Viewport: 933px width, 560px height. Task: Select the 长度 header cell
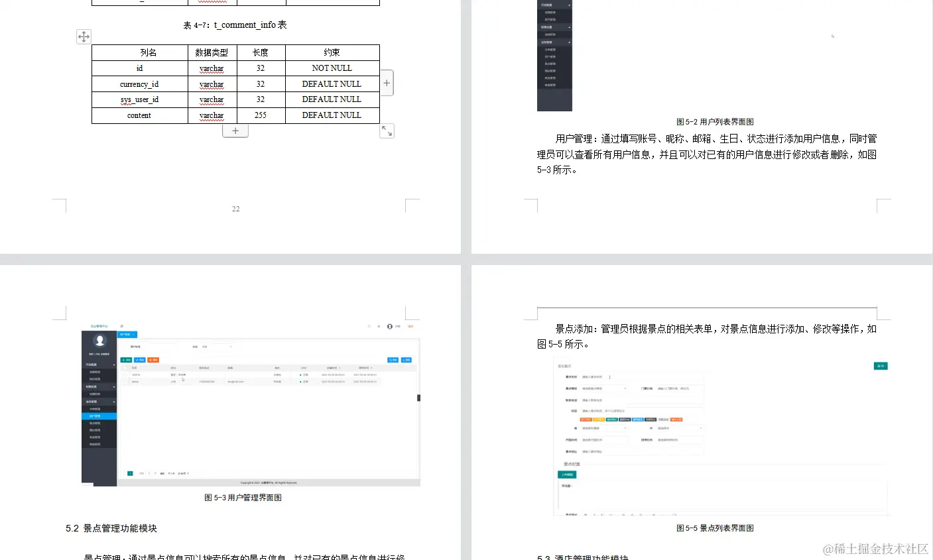click(x=261, y=52)
